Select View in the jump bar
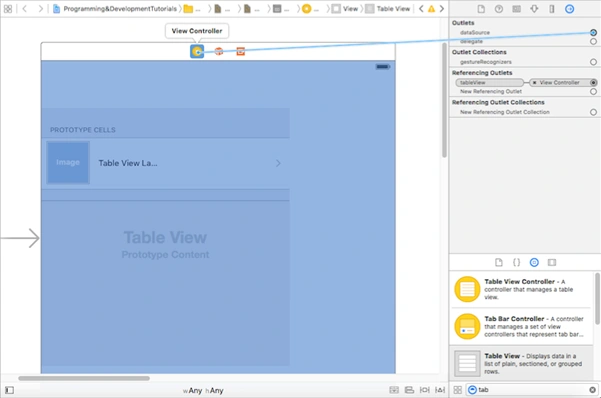This screenshot has height=398, width=601. (345, 8)
